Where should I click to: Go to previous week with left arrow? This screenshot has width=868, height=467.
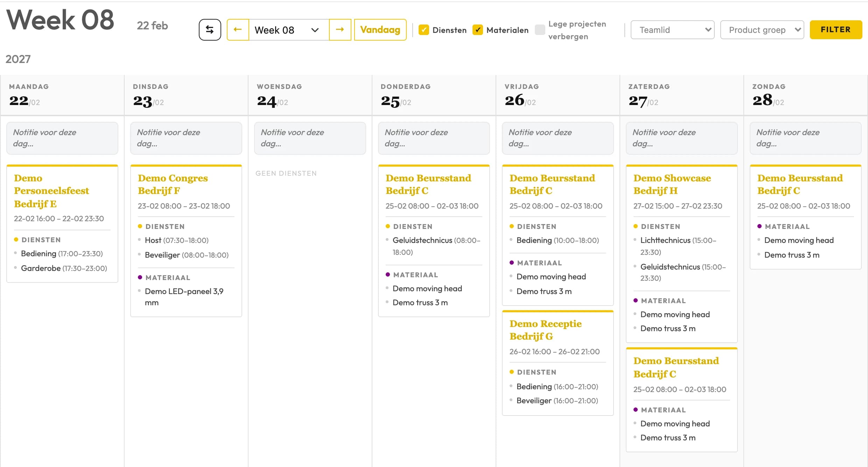point(238,30)
